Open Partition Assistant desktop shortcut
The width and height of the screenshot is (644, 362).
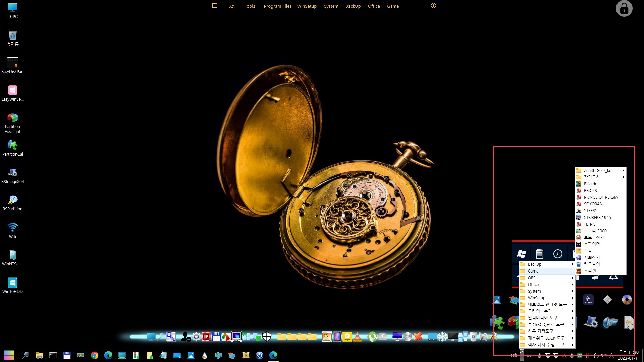pos(12,123)
